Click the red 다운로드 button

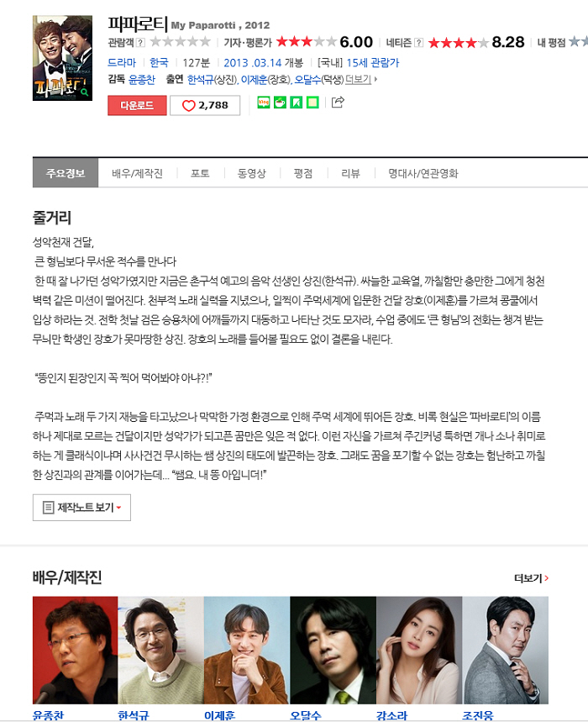[x=137, y=105]
